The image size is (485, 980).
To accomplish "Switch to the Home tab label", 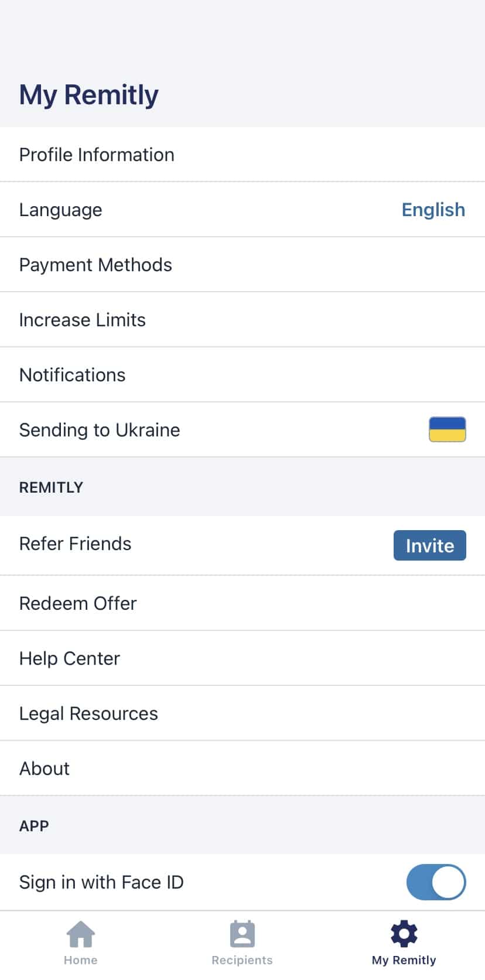I will [x=81, y=960].
